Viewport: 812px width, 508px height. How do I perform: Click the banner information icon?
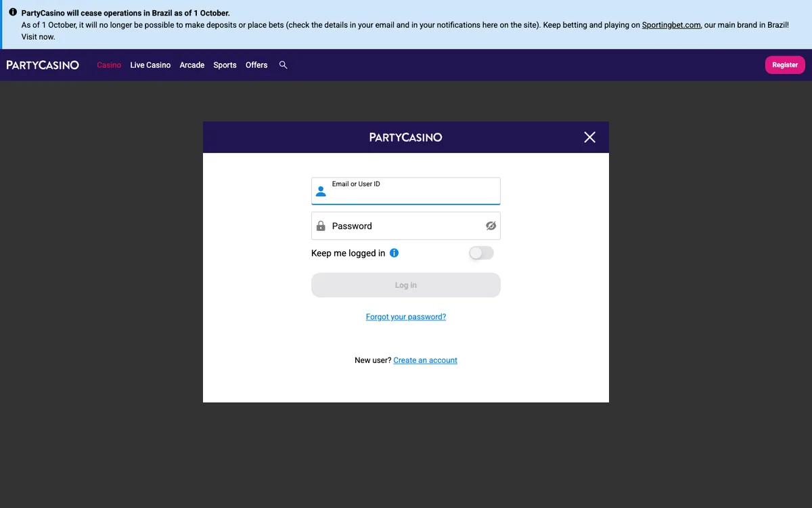[13, 13]
